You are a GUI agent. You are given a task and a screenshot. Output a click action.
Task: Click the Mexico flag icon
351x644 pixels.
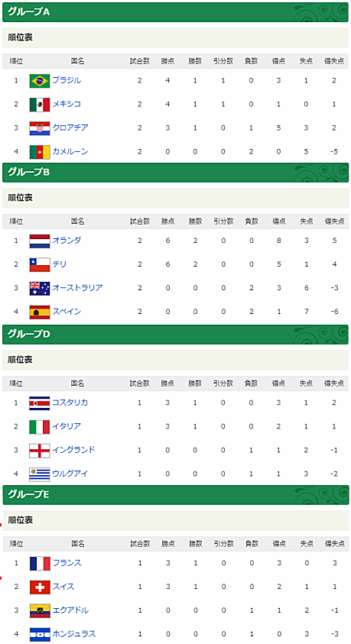point(40,105)
